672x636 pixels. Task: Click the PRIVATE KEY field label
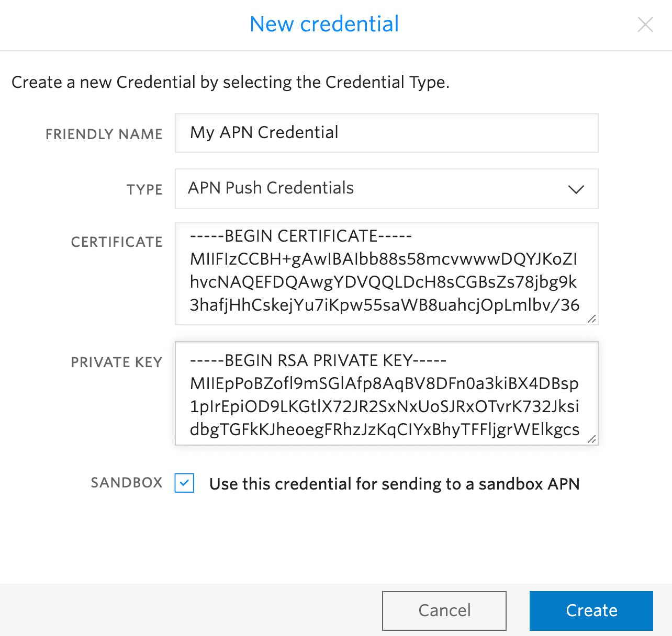click(117, 361)
